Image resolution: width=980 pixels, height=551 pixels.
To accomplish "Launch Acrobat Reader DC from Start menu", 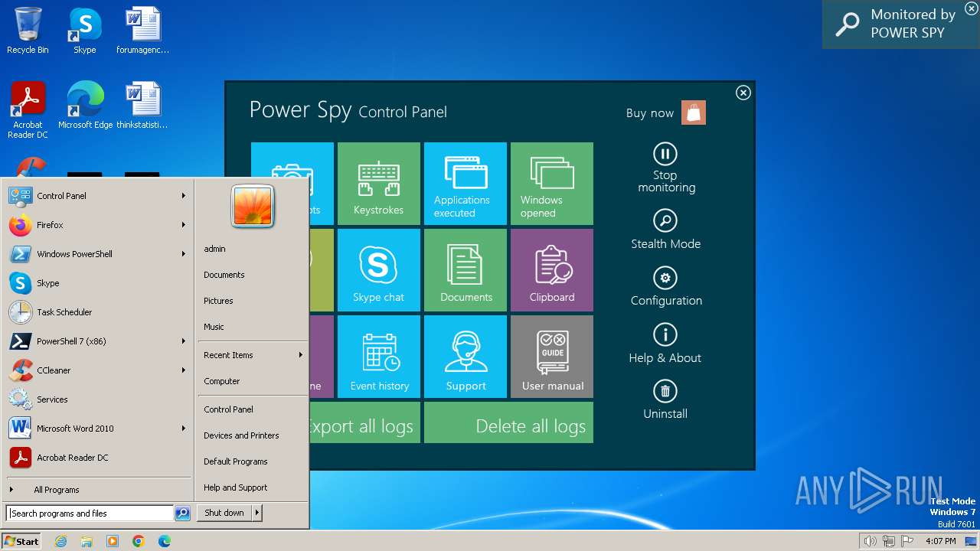I will click(98, 458).
